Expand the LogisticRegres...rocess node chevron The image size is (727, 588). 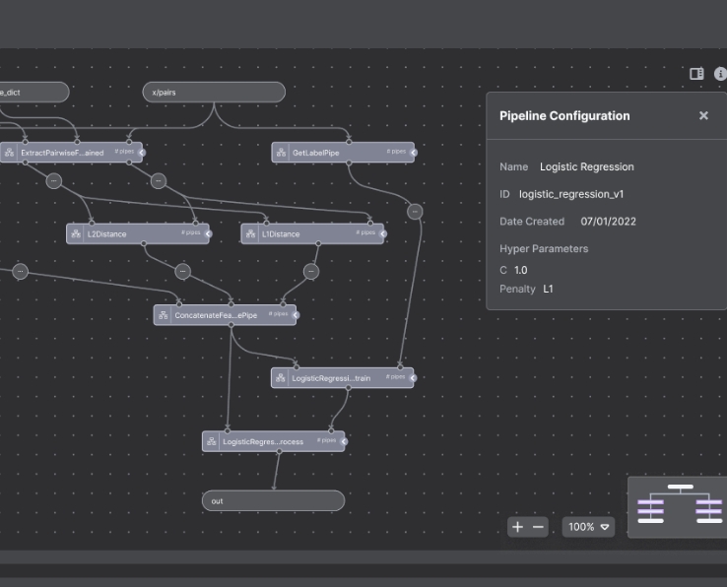[343, 441]
